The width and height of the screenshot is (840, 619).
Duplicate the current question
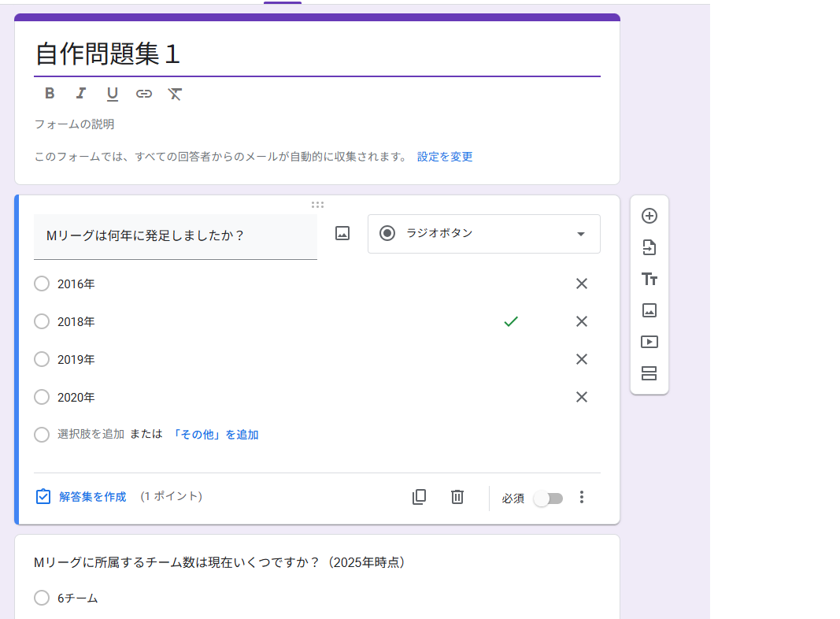[420, 497]
